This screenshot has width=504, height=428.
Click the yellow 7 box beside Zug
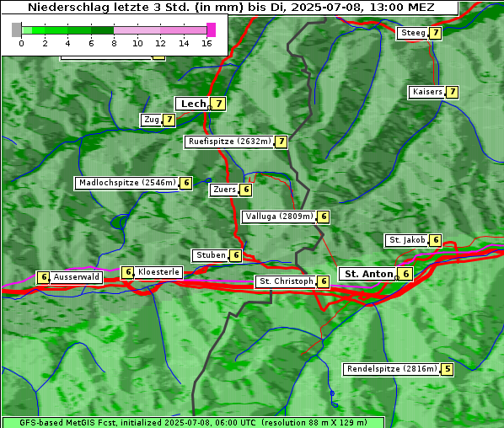tap(169, 120)
